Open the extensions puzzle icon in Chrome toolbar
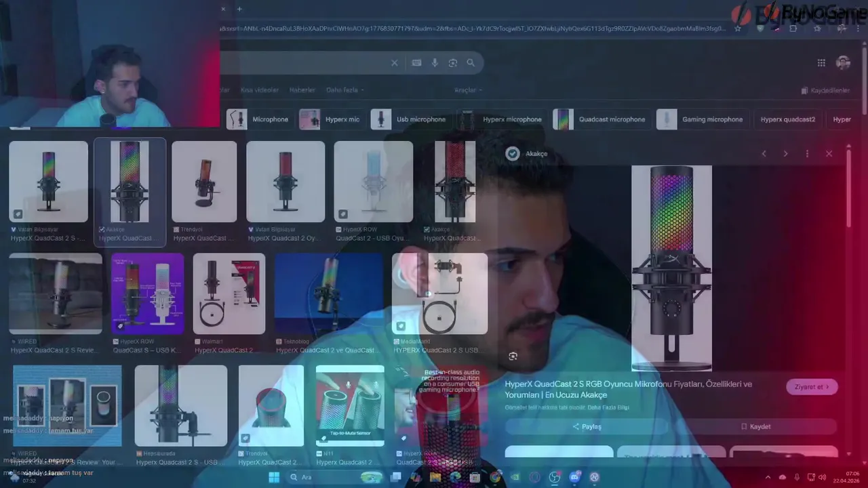The width and height of the screenshot is (868, 488). [793, 28]
